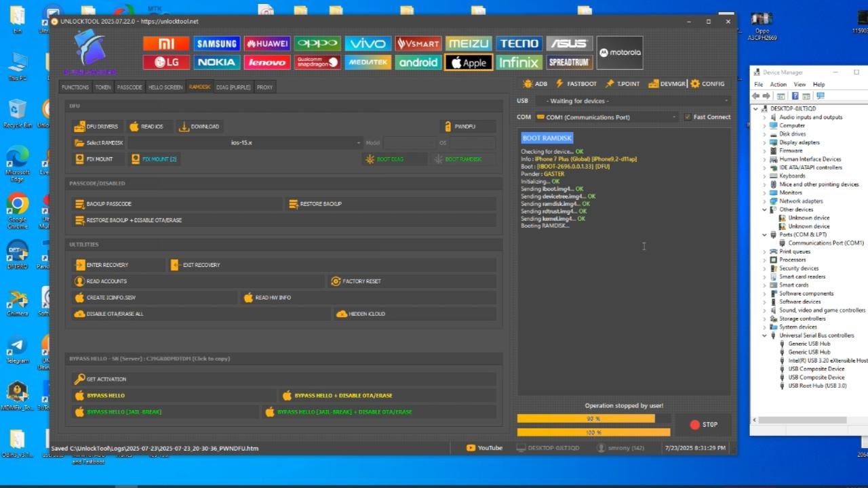868x488 pixels.
Task: Select the Meizu brand logo
Action: 469,43
